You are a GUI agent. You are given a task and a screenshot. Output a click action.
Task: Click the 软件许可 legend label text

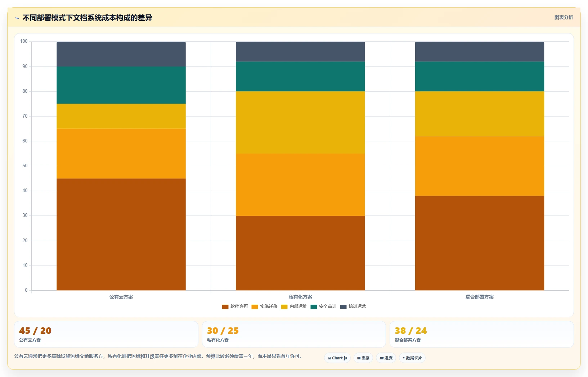[x=239, y=306]
